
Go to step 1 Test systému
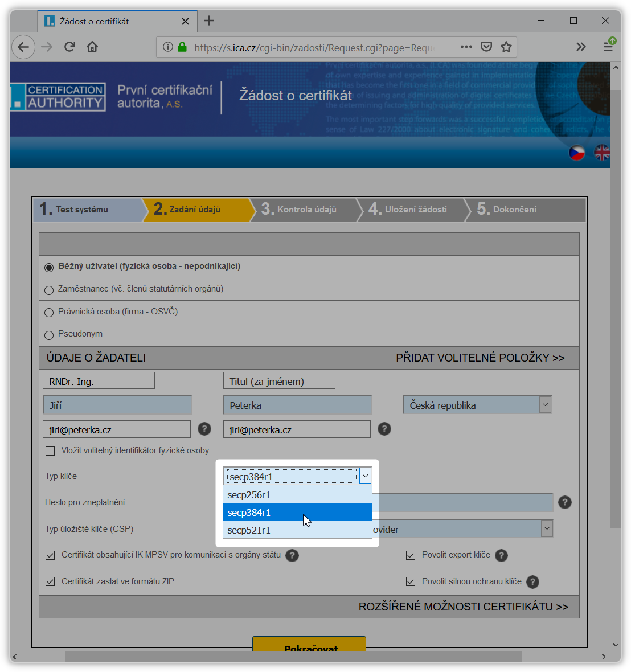click(x=88, y=210)
